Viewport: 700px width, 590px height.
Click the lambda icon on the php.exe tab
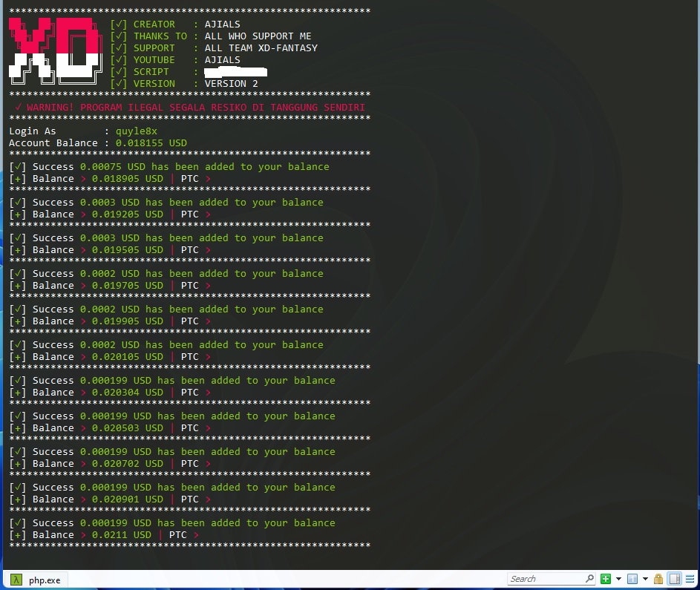(x=15, y=580)
